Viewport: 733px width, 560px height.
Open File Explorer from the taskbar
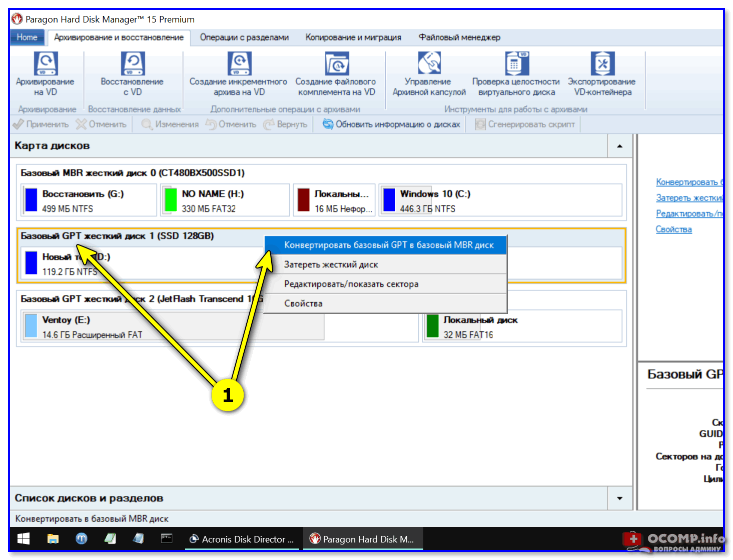53,538
